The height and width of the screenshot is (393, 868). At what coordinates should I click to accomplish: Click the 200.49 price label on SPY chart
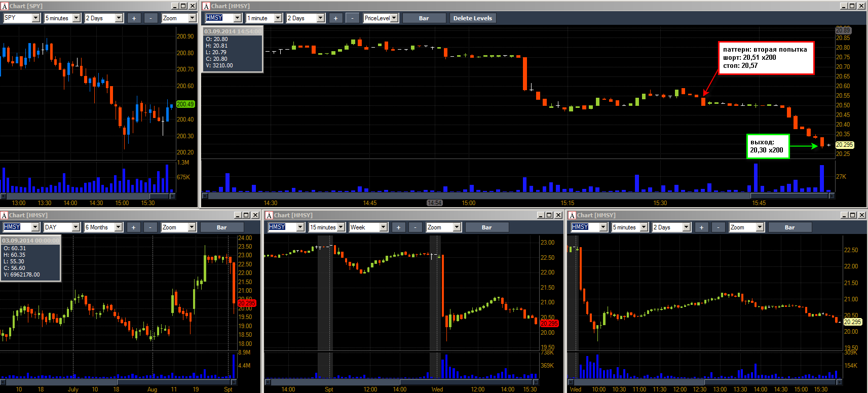click(x=185, y=104)
